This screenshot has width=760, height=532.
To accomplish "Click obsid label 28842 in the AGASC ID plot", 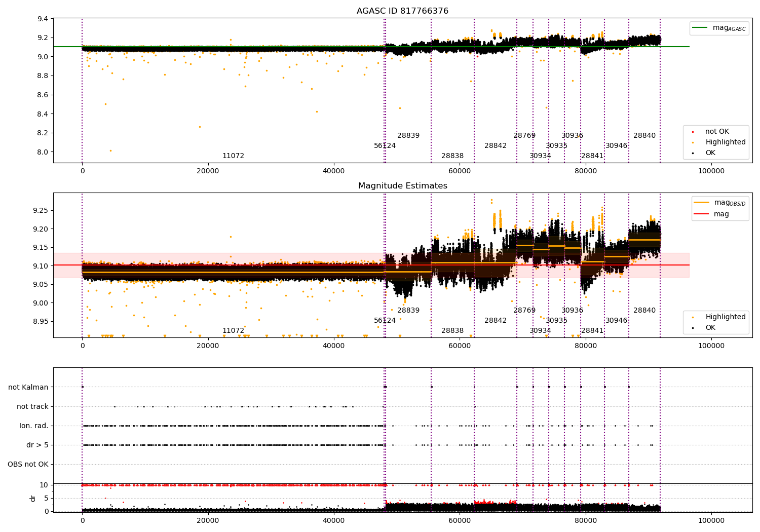I will click(496, 146).
